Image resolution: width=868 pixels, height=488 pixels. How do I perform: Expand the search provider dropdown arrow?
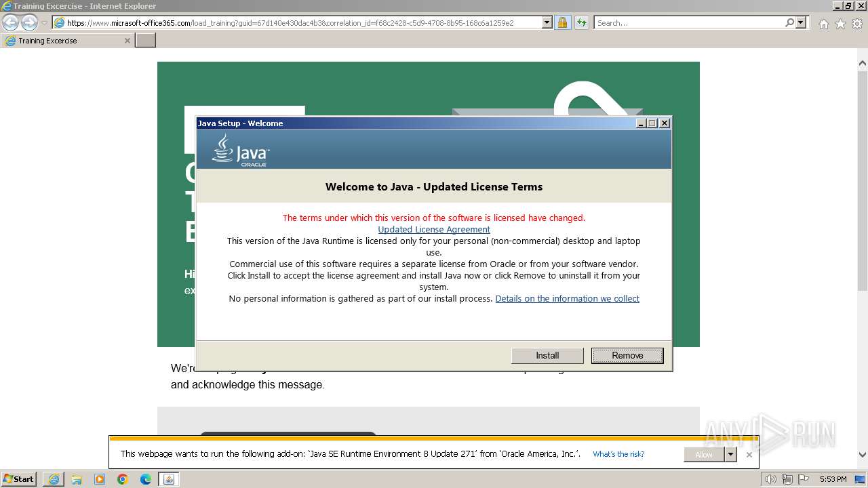[801, 22]
